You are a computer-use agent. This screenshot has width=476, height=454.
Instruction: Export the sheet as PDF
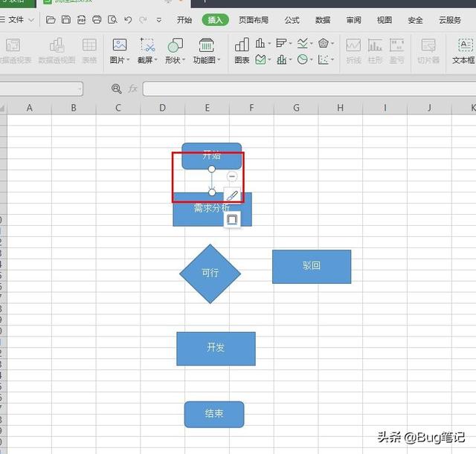click(81, 20)
